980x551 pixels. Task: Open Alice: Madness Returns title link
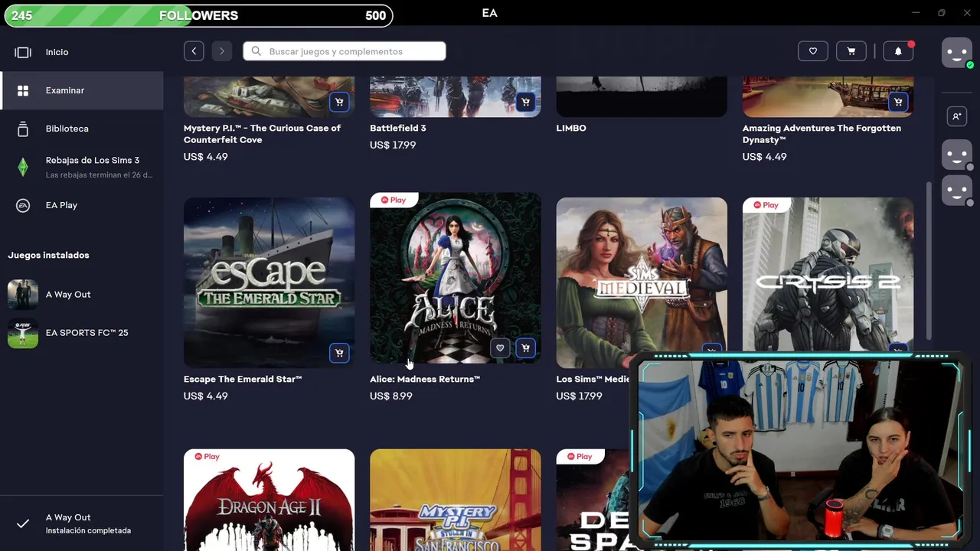[425, 379]
